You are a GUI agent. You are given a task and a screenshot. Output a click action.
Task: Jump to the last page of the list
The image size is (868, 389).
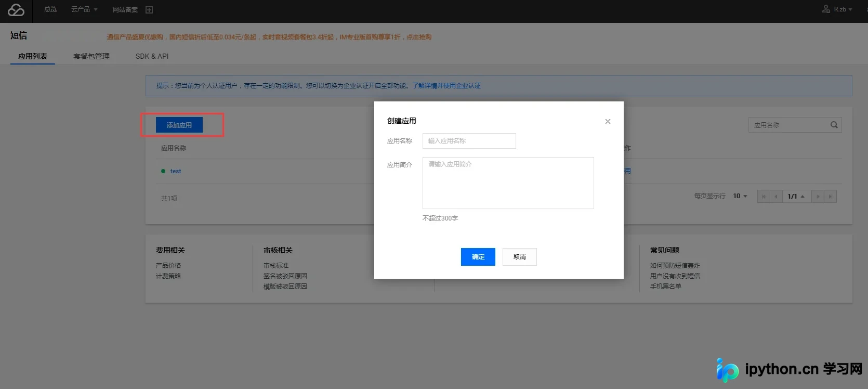(x=831, y=197)
